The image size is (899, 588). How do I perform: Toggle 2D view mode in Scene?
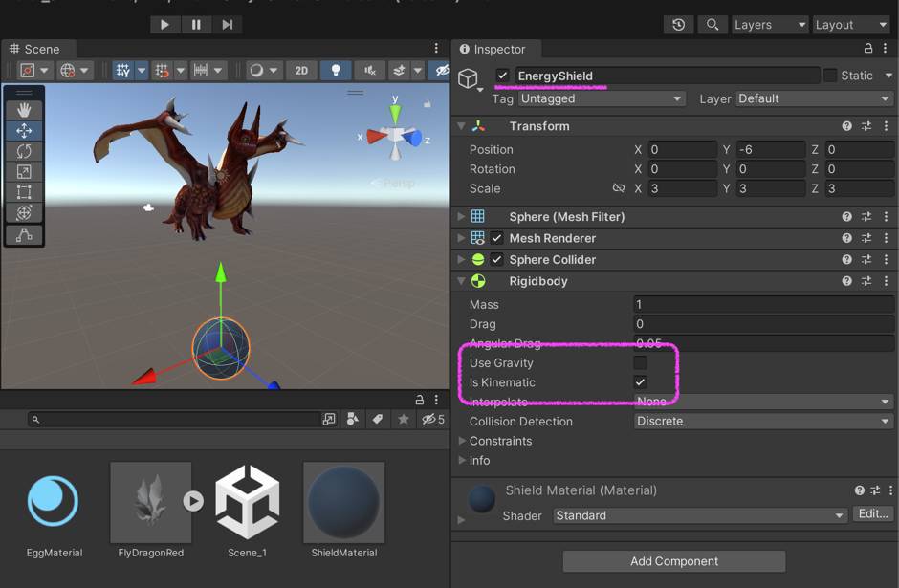tap(301, 71)
